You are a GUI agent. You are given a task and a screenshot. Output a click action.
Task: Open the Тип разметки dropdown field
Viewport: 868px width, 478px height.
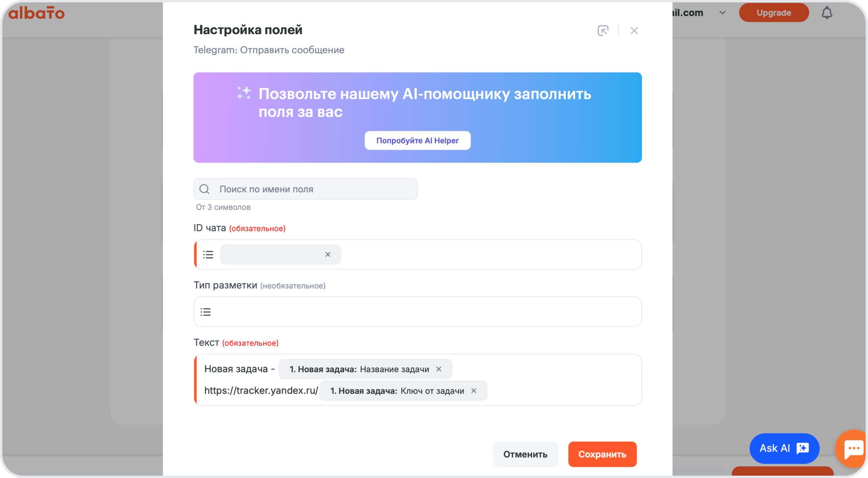[418, 312]
